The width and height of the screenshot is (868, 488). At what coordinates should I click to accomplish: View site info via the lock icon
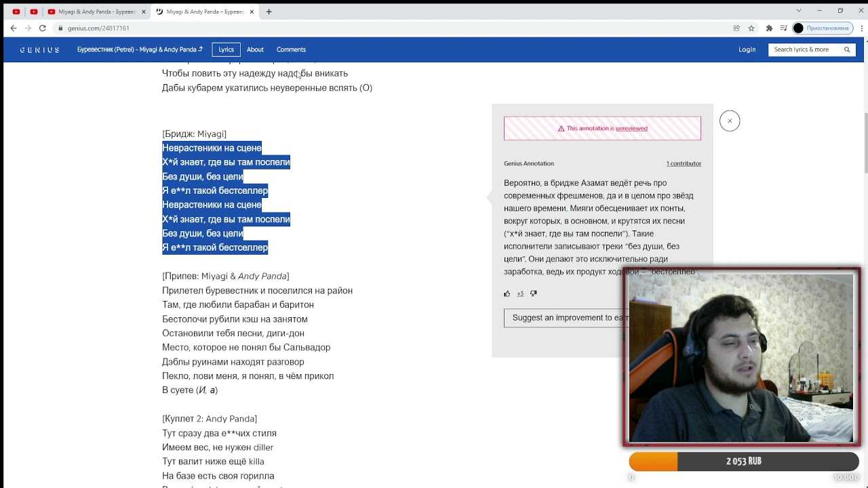[60, 28]
